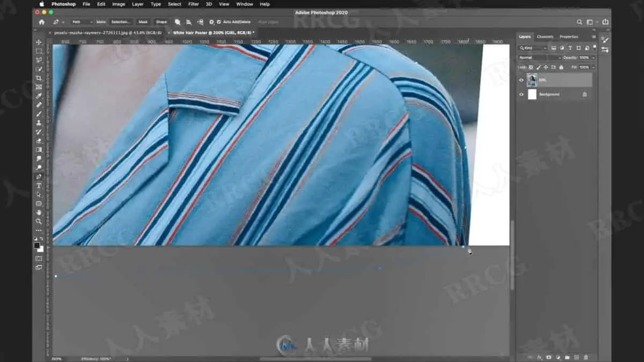Click the Share icon top right
The width and height of the screenshot is (644, 362).
[605, 22]
